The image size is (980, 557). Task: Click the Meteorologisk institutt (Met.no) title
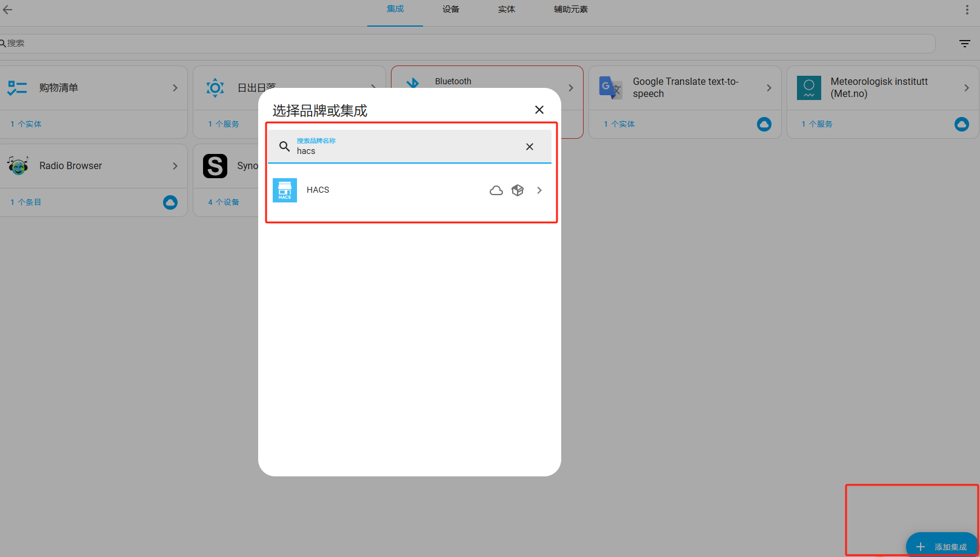[879, 88]
